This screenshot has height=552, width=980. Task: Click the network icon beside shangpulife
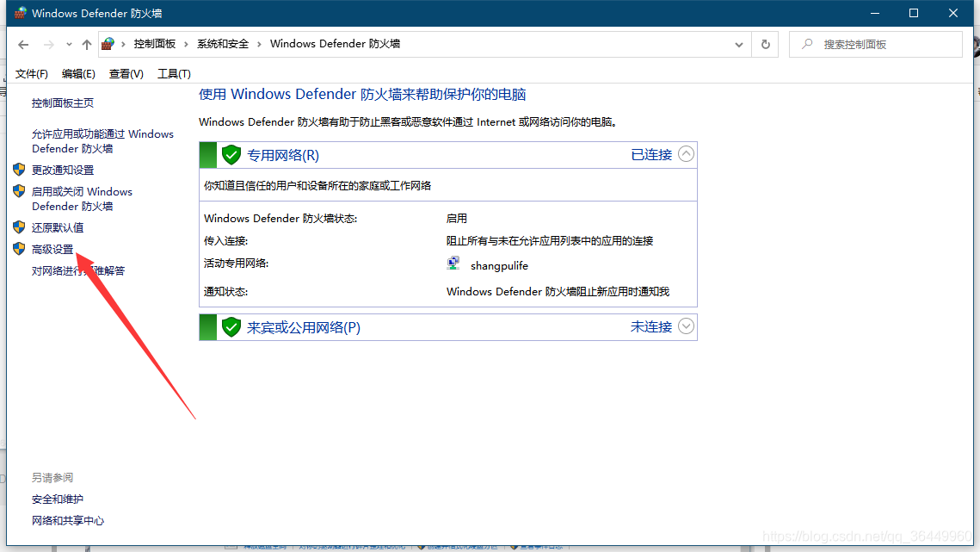[x=453, y=264]
